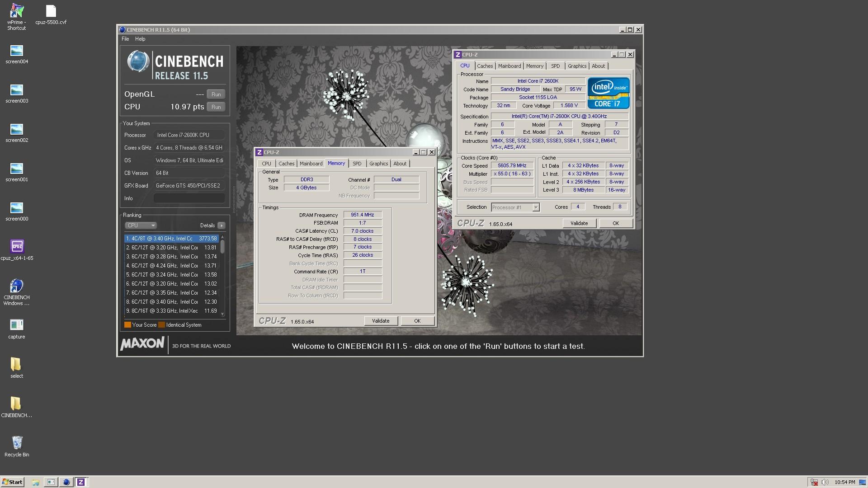The height and width of the screenshot is (488, 868).
Task: Open the Windows Start button
Action: click(x=12, y=482)
